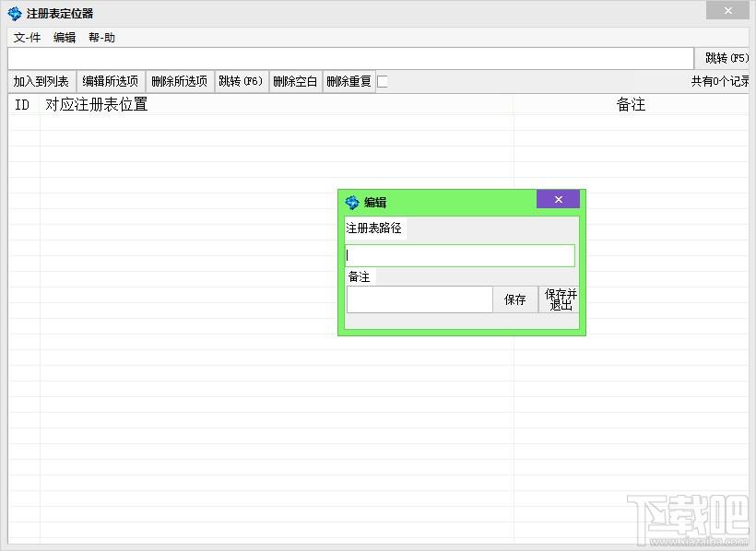Focus the top registry path address field
Image resolution: width=756 pixels, height=551 pixels.
coord(350,58)
